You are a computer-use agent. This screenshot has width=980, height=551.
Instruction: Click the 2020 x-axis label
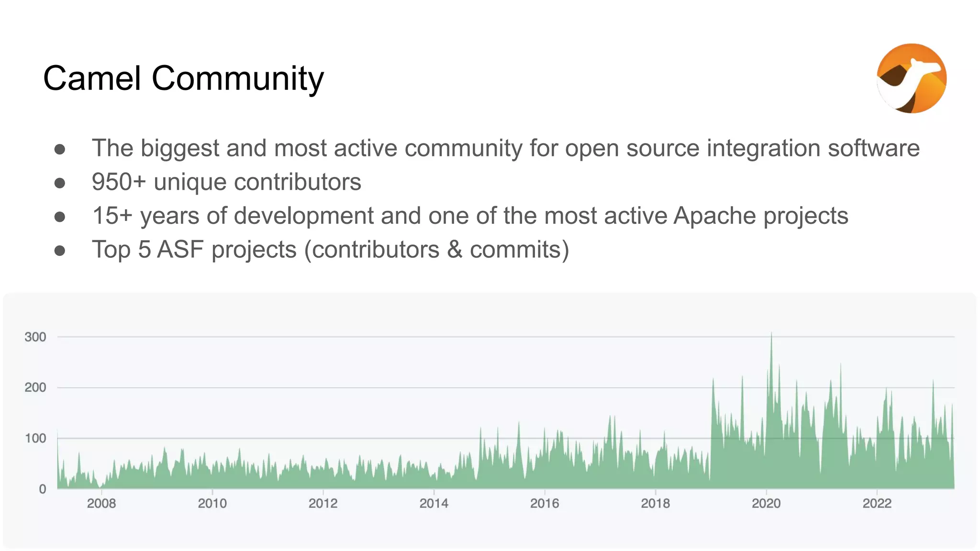point(766,503)
